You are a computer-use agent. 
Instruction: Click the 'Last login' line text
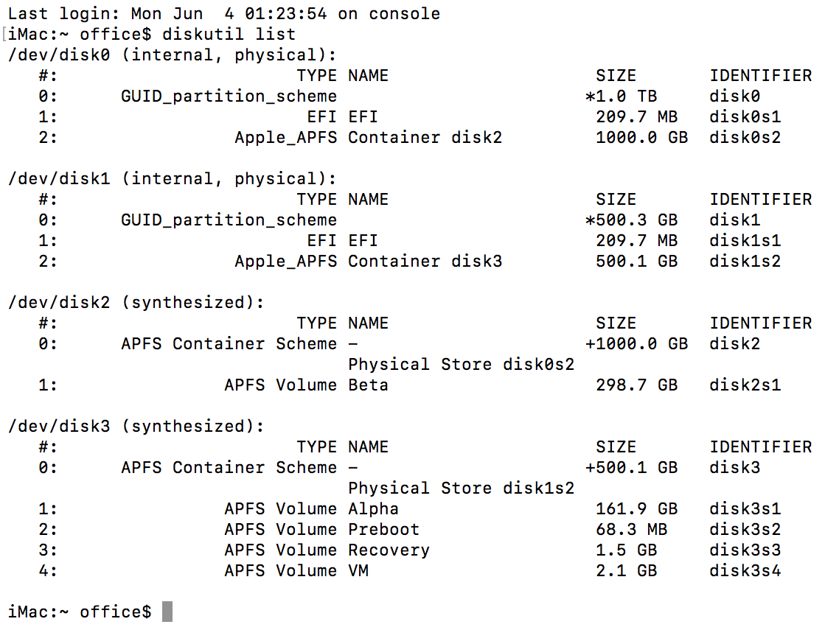coord(223,14)
